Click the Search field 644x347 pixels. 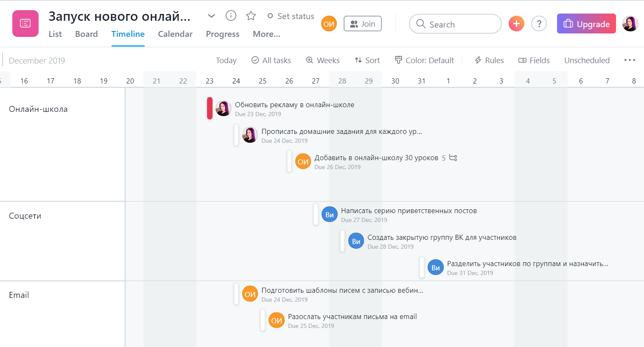point(455,24)
